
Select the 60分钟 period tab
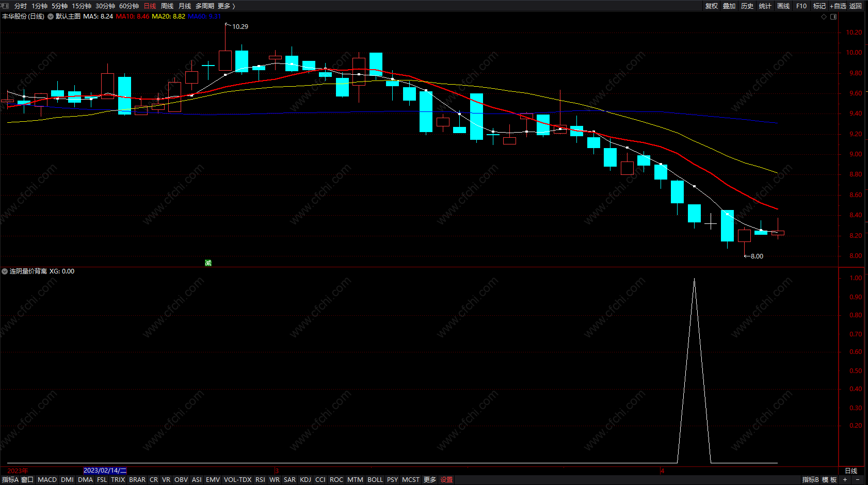click(x=129, y=6)
